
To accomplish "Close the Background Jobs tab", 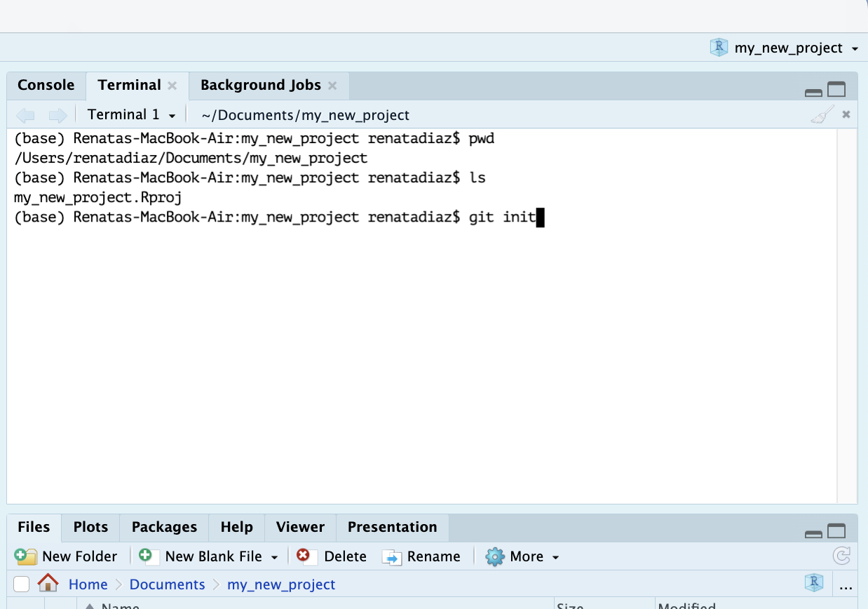I will coord(332,86).
